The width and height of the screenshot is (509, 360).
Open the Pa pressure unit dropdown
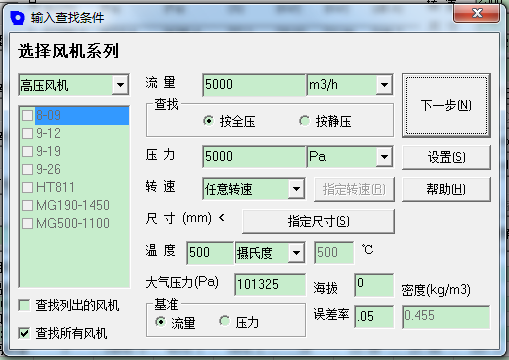coord(384,156)
